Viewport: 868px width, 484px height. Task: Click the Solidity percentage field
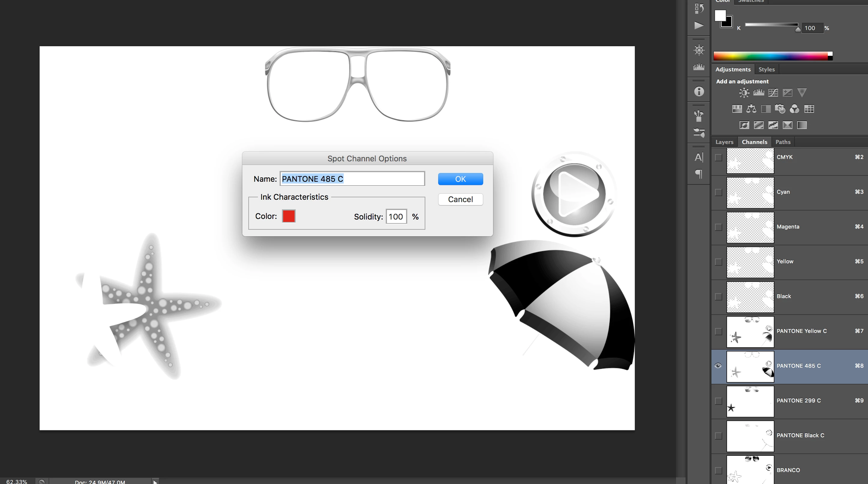[396, 217]
